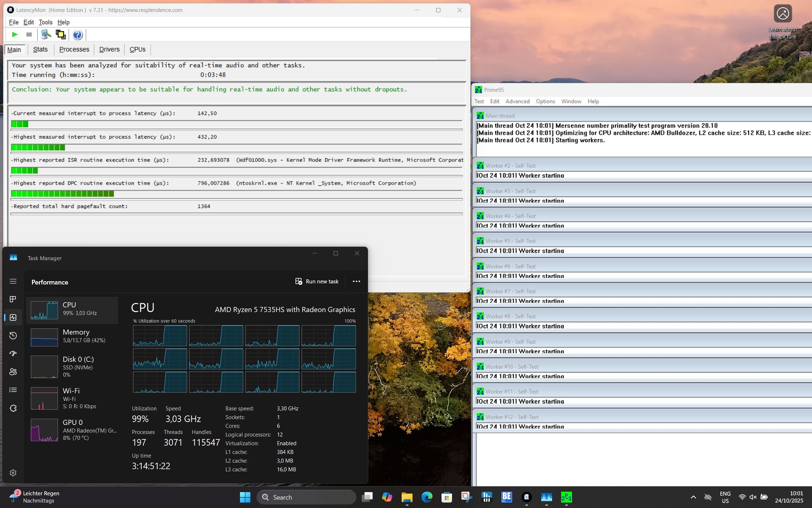Image resolution: width=812 pixels, height=508 pixels.
Task: Switch to LatencyMon CPUs tab
Action: click(x=137, y=50)
